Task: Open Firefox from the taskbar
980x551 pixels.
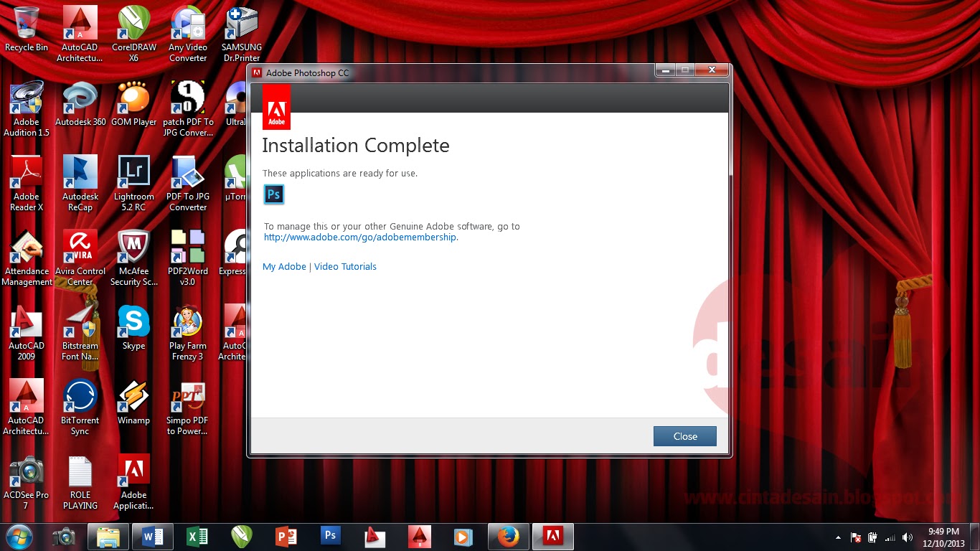Action: click(x=509, y=537)
